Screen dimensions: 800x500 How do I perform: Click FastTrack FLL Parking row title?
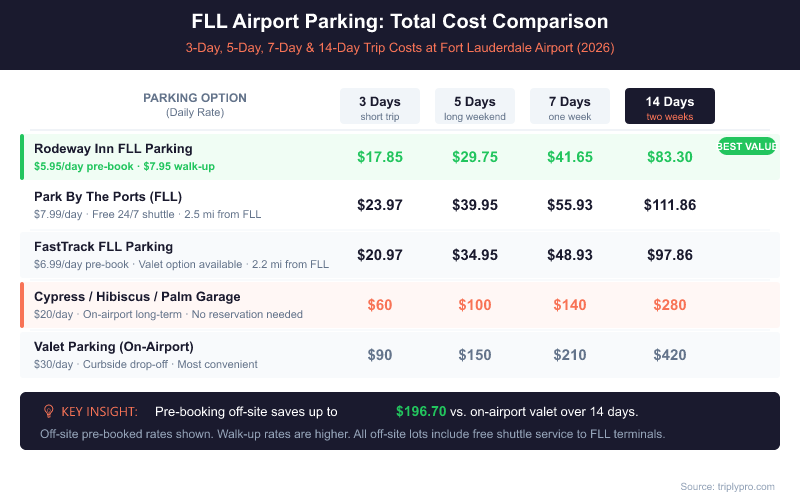click(x=103, y=246)
